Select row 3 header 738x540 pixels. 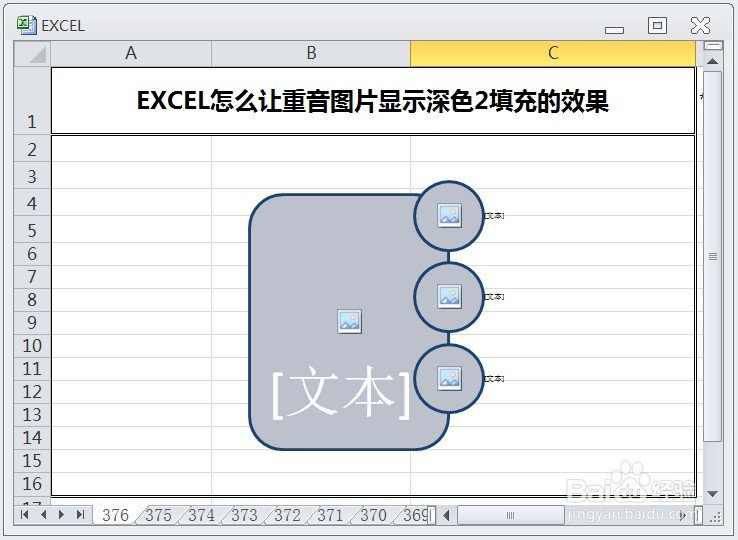coord(32,176)
